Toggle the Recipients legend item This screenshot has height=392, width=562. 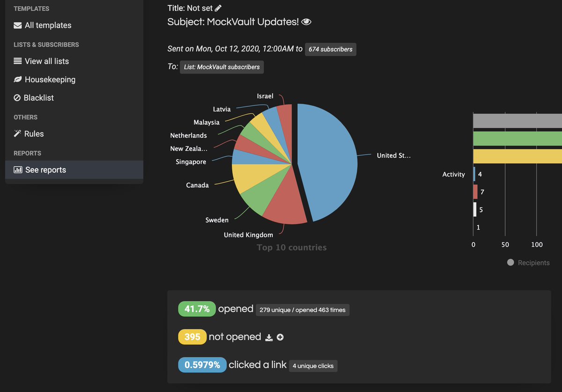[528, 263]
